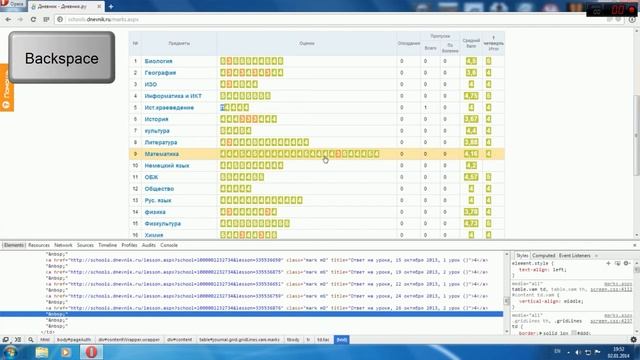640x360 pixels.
Task: Open the культура subject link
Action: coord(157,131)
